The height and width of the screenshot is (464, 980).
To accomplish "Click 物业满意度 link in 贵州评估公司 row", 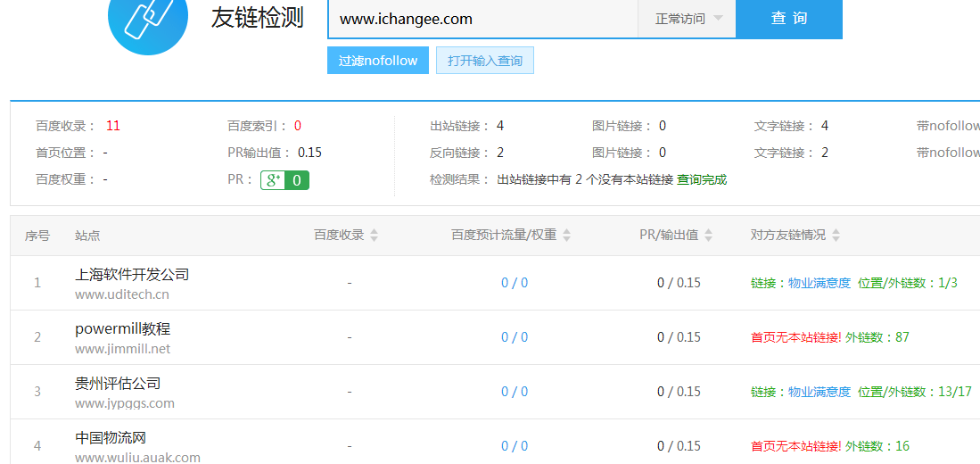I will 819,392.
